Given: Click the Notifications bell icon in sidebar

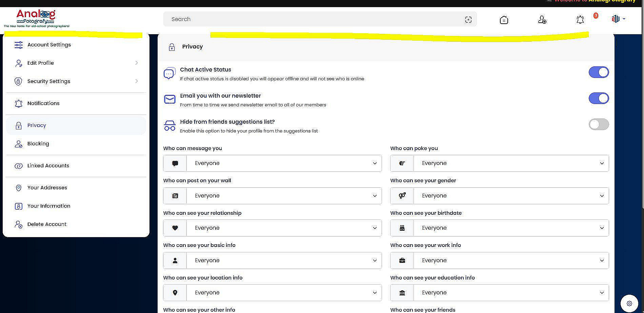Looking at the screenshot, I should pyautogui.click(x=19, y=103).
